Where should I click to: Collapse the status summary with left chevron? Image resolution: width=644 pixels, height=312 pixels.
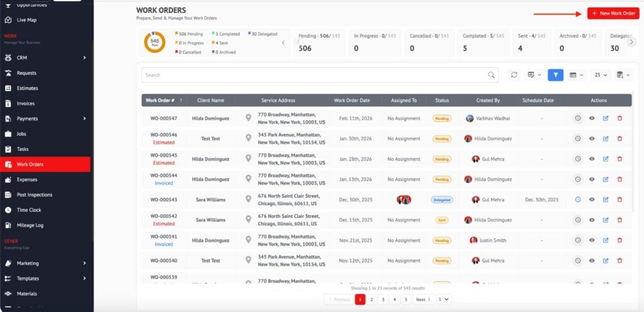click(x=283, y=43)
